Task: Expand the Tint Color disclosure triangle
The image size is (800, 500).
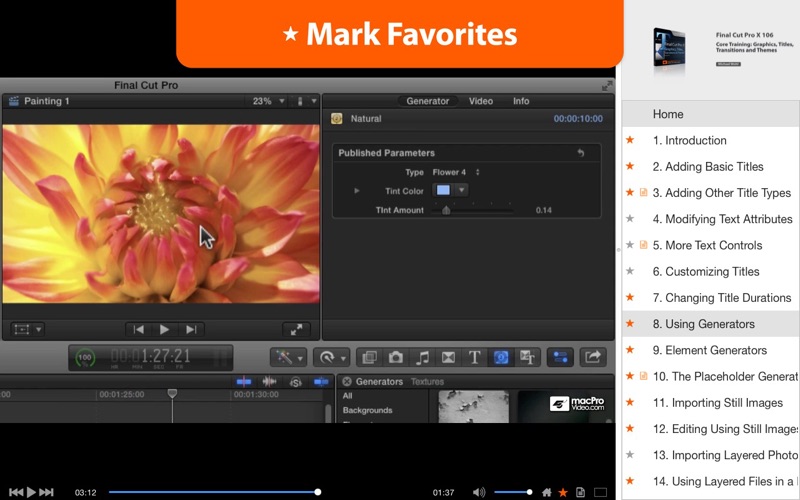Action: click(x=357, y=191)
